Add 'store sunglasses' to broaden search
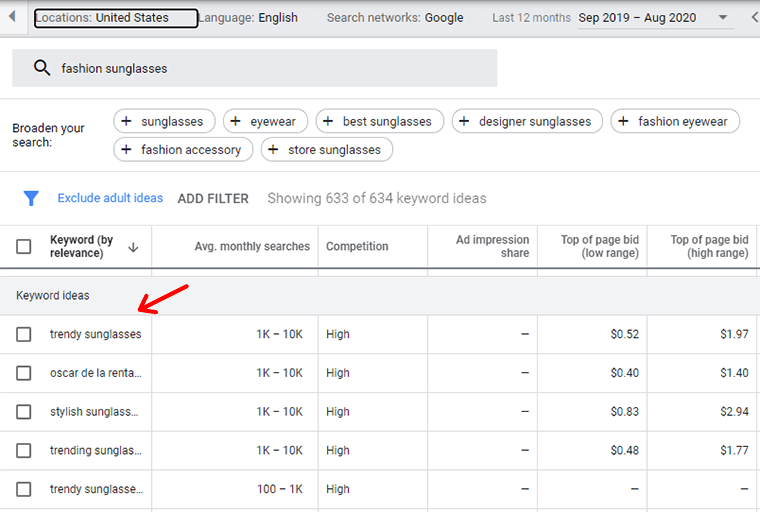760x512 pixels. 327,149
